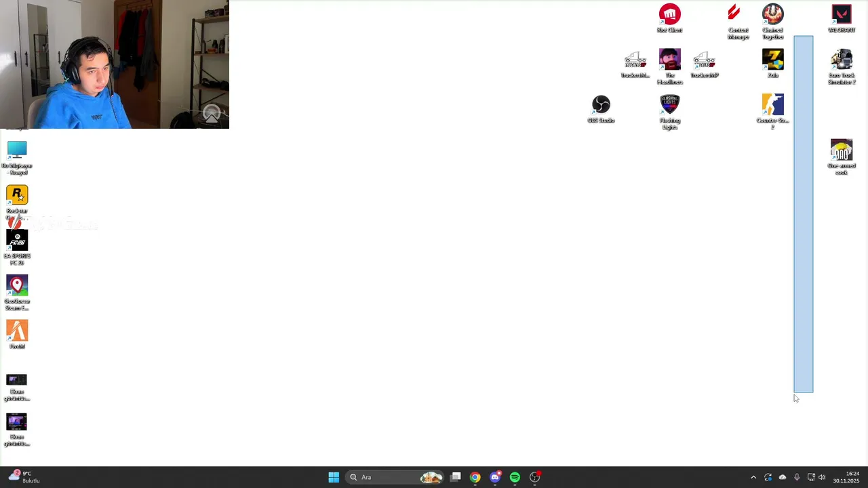Select the full "TruckersMP" labeled shortcut
The width and height of the screenshot is (868, 488).
704,64
